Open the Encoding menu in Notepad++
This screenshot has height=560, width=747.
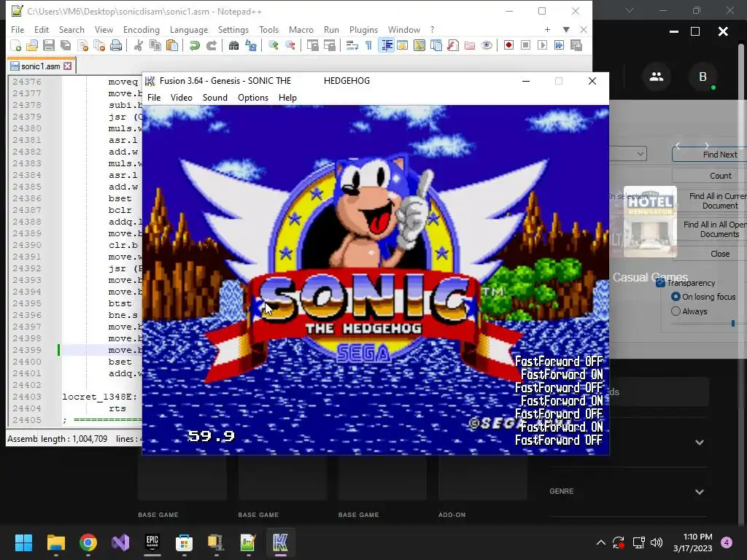[x=142, y=29]
